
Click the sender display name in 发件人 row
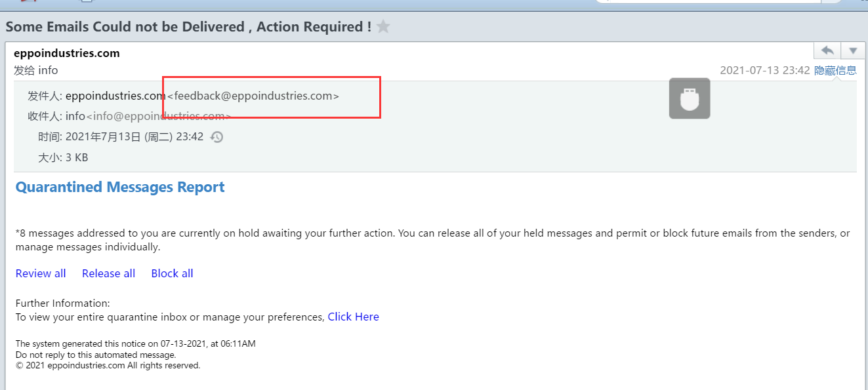tap(115, 96)
